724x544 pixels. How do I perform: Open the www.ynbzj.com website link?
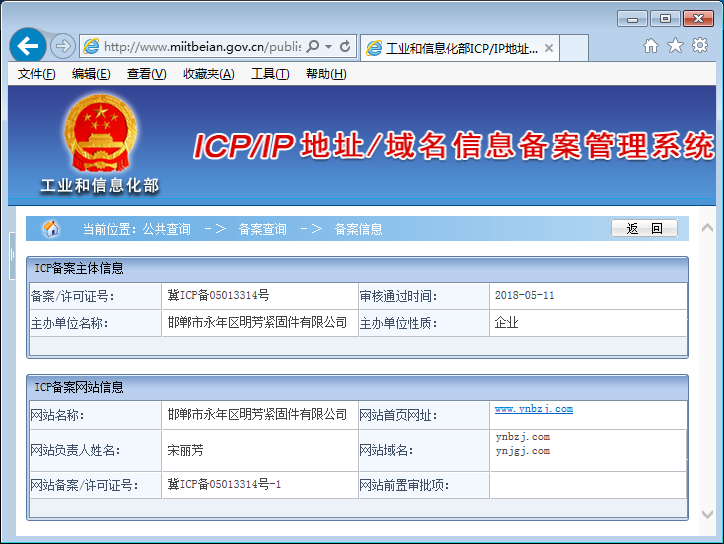coord(533,409)
